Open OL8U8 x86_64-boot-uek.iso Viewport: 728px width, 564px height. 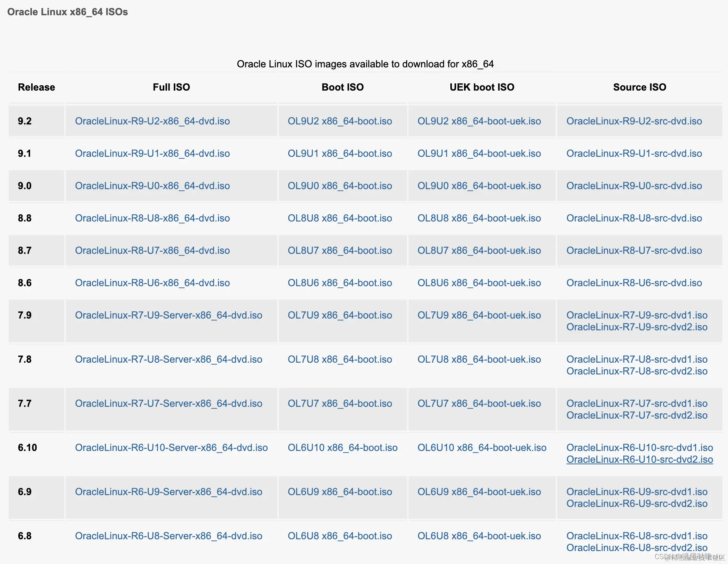[479, 218]
